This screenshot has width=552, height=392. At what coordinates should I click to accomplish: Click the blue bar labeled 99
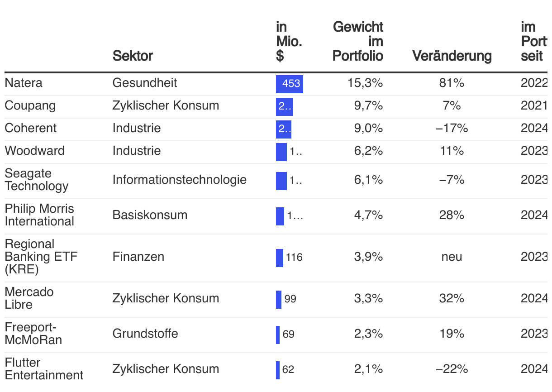[279, 299]
